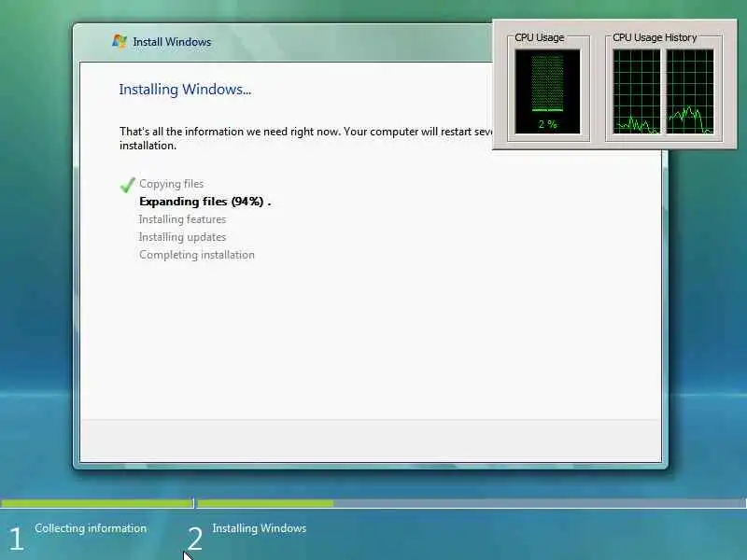Click the Collecting information stage label
Image resolution: width=747 pixels, height=560 pixels.
click(x=91, y=528)
